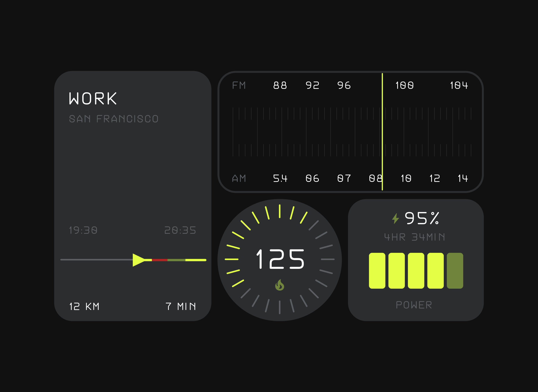
Task: Click the 125 speed readout
Action: [280, 259]
